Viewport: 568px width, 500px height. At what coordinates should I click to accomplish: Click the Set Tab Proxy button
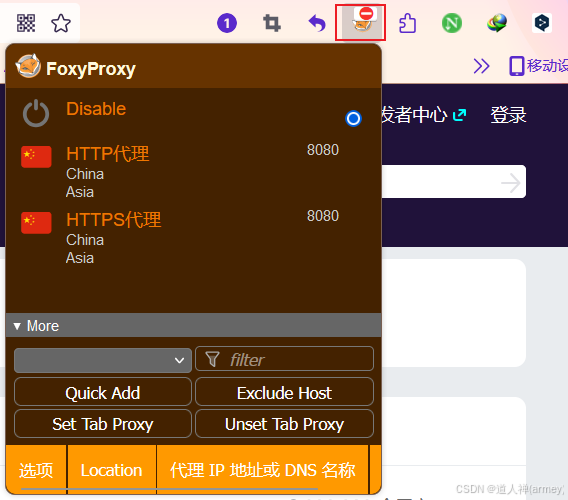103,424
